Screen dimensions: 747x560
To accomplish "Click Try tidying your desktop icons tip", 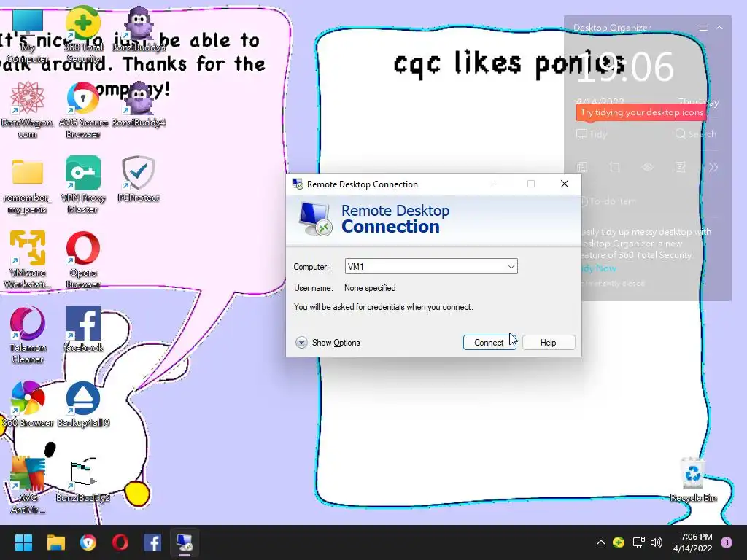I will tap(642, 113).
